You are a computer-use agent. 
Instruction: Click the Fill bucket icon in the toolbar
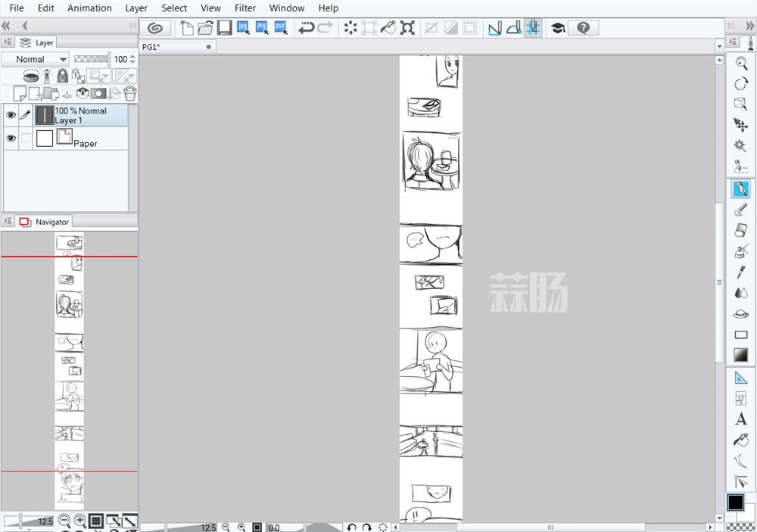[388, 28]
